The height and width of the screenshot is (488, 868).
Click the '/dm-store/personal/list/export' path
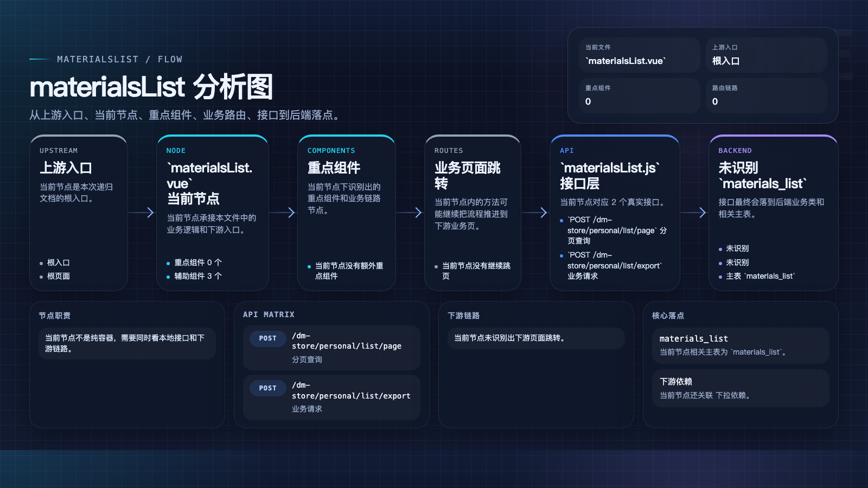(x=351, y=390)
